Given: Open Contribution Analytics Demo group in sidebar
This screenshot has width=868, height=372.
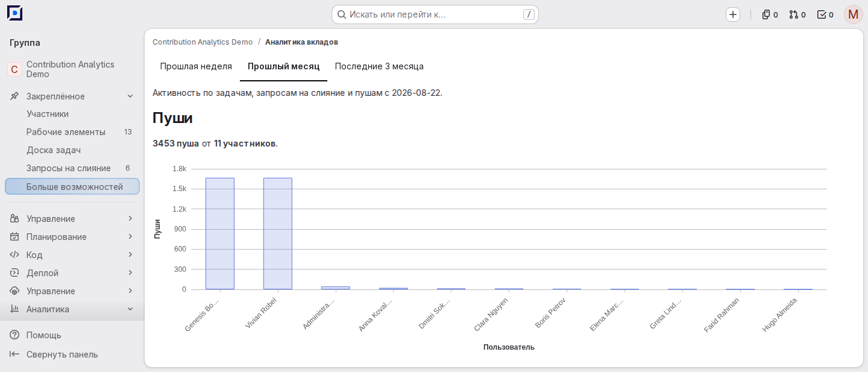Looking at the screenshot, I should click(x=72, y=69).
